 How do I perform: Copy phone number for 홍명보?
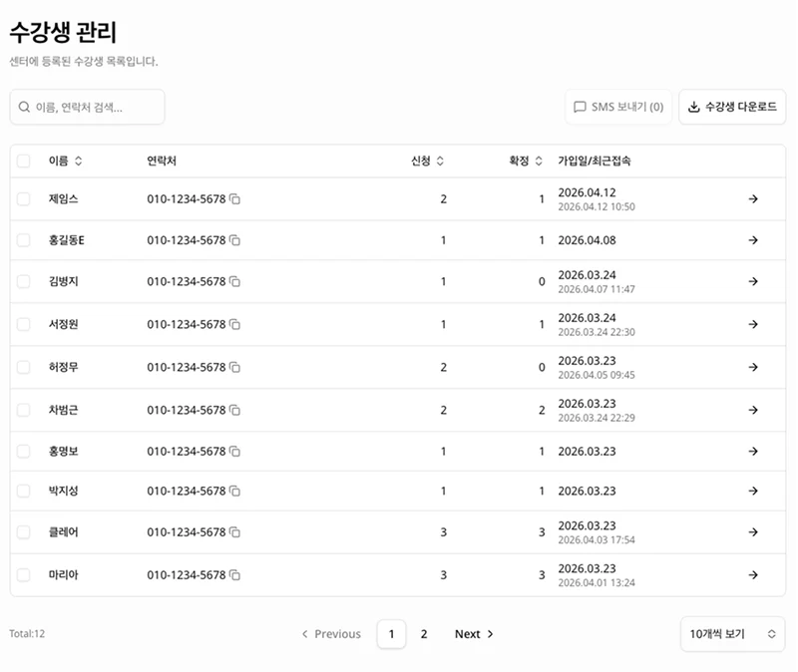(x=234, y=452)
